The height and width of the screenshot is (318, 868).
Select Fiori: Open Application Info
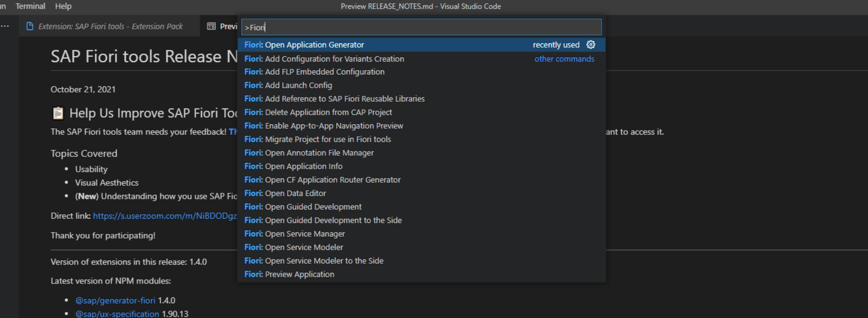point(421,166)
